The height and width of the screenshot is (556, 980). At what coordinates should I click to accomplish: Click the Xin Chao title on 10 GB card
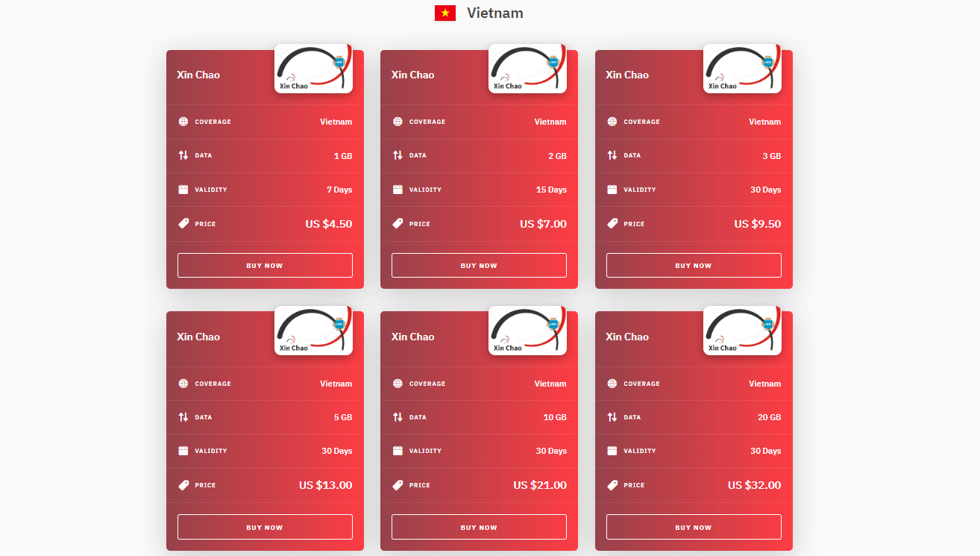pyautogui.click(x=412, y=337)
